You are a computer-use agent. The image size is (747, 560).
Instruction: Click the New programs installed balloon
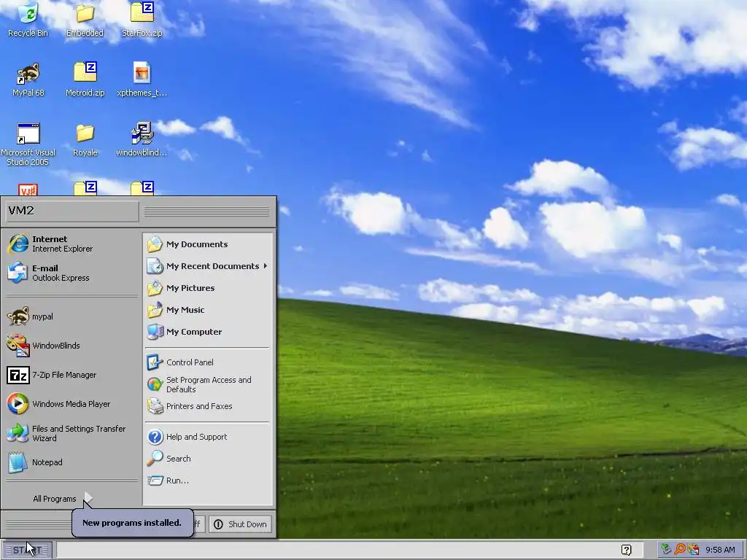click(133, 523)
